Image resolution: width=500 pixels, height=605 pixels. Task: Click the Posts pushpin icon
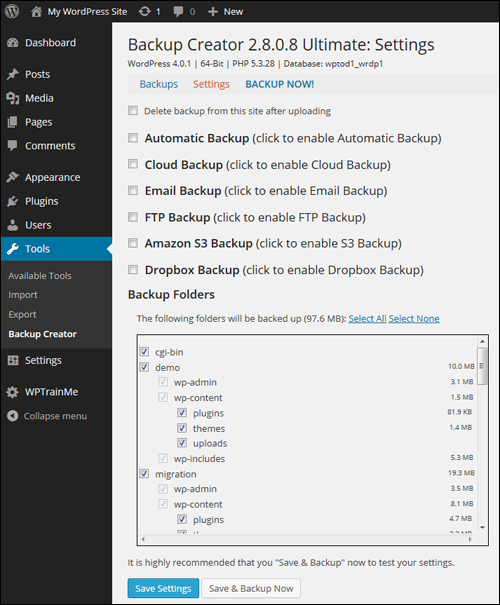(x=13, y=74)
